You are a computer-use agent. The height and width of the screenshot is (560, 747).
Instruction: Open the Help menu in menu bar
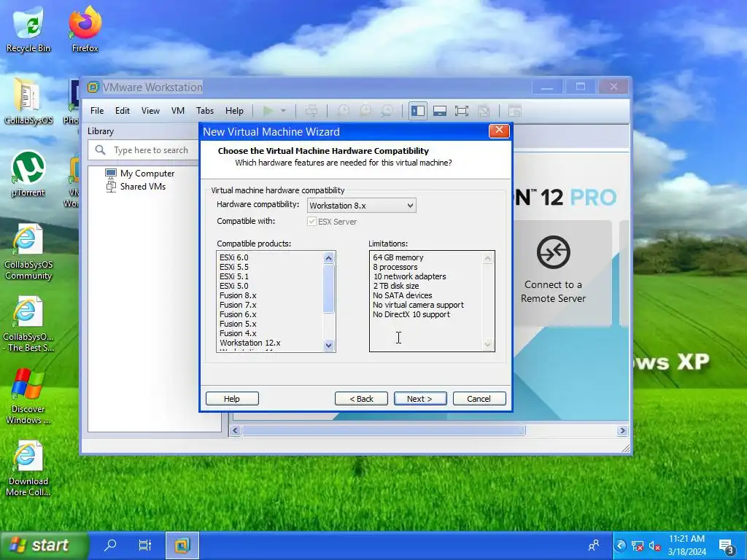[x=234, y=111]
